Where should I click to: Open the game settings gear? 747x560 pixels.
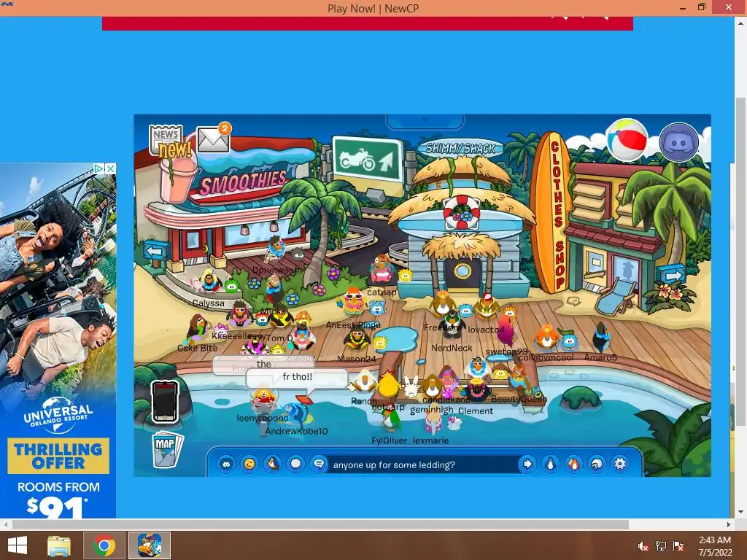(x=620, y=464)
